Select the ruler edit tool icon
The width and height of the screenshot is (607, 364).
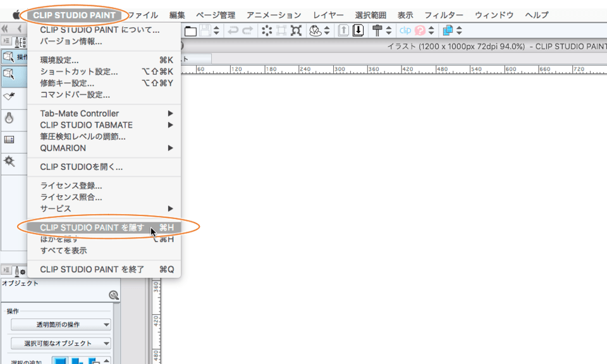click(9, 139)
